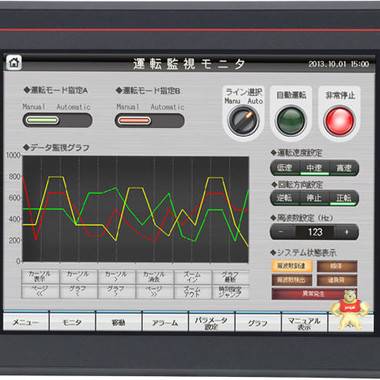Move cursor left with カーソル < button
This screenshot has height=380, width=380.
[78, 277]
